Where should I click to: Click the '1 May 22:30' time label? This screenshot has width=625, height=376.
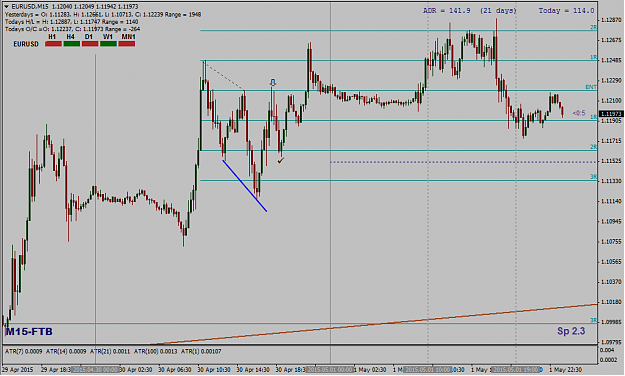coord(566,370)
